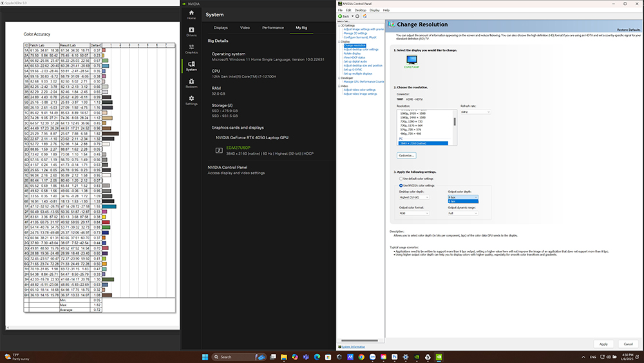Collapse the Display tree node
Viewport: 644px width, 363px height.
tap(339, 41)
